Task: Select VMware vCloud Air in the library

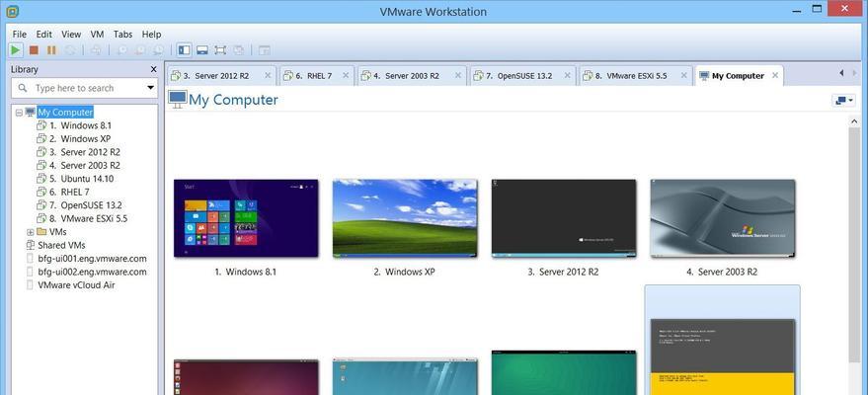Action: [x=70, y=285]
